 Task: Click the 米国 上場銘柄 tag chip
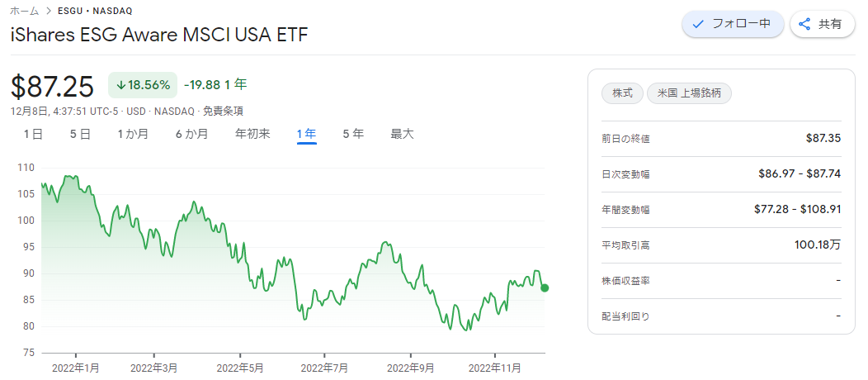click(x=689, y=93)
